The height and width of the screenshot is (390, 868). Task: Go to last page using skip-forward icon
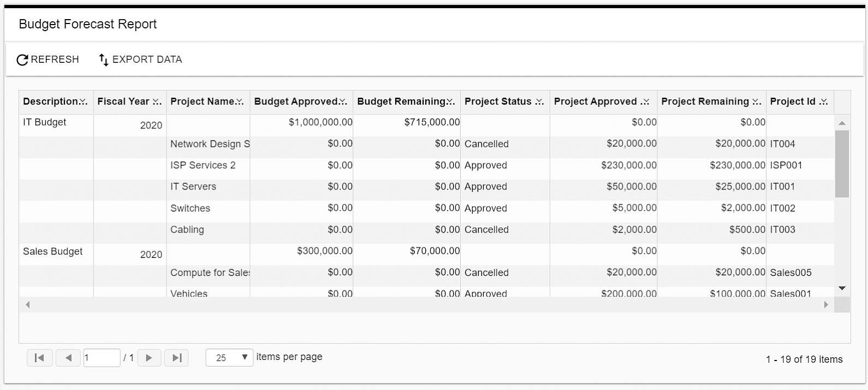[x=176, y=357]
